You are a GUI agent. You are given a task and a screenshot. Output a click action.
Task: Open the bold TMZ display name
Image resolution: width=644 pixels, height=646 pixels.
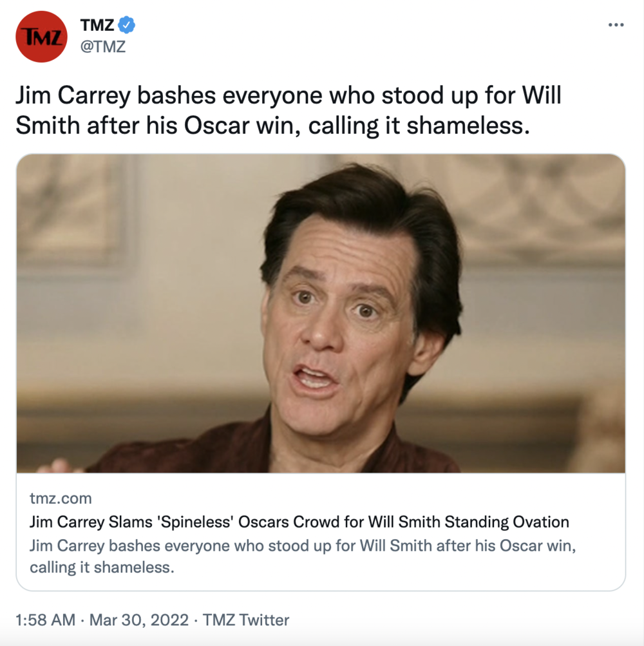[x=98, y=26]
